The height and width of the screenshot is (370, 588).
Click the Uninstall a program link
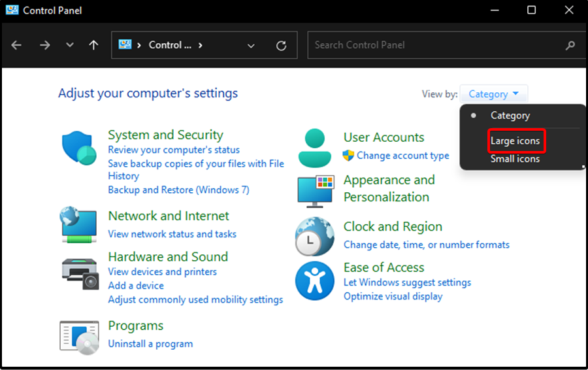[x=150, y=344]
